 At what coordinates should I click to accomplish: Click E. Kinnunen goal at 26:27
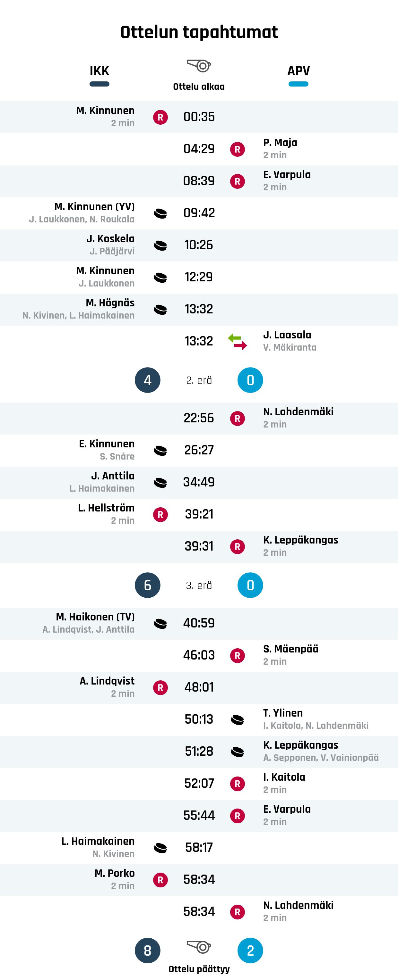tap(107, 444)
